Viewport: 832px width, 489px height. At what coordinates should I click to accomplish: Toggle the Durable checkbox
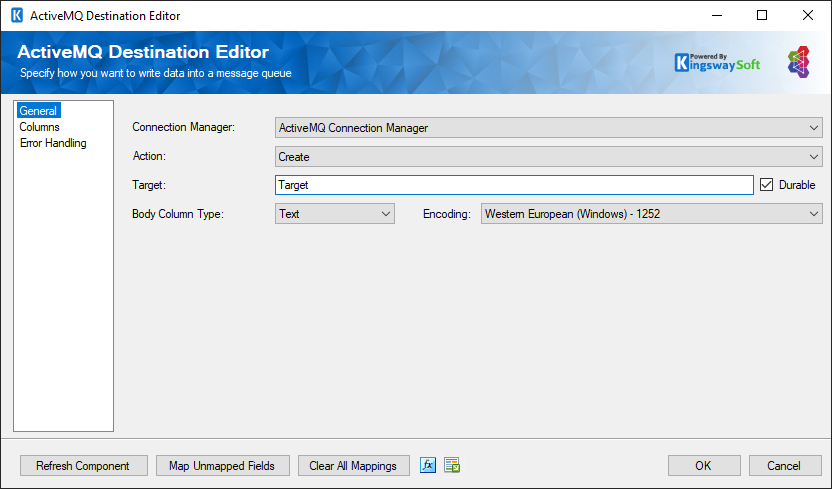(766, 185)
